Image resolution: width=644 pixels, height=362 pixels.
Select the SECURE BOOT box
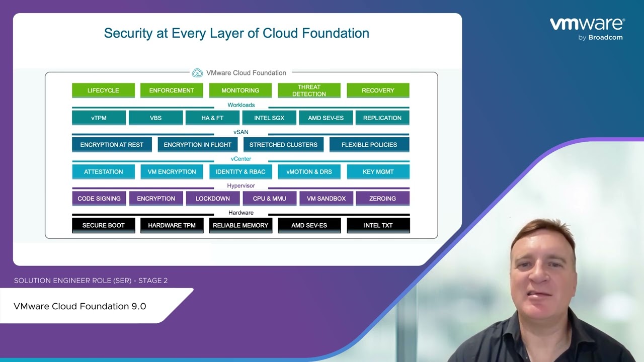(103, 225)
